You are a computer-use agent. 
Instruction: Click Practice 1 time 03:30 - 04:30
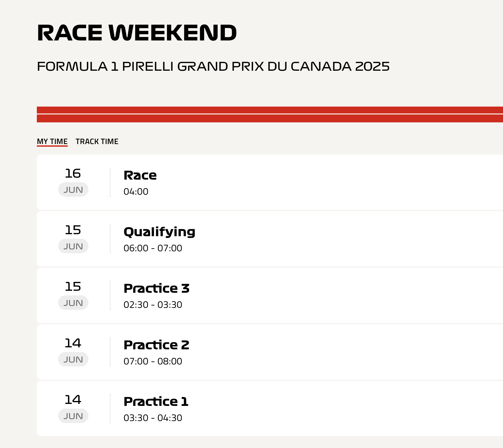click(153, 418)
